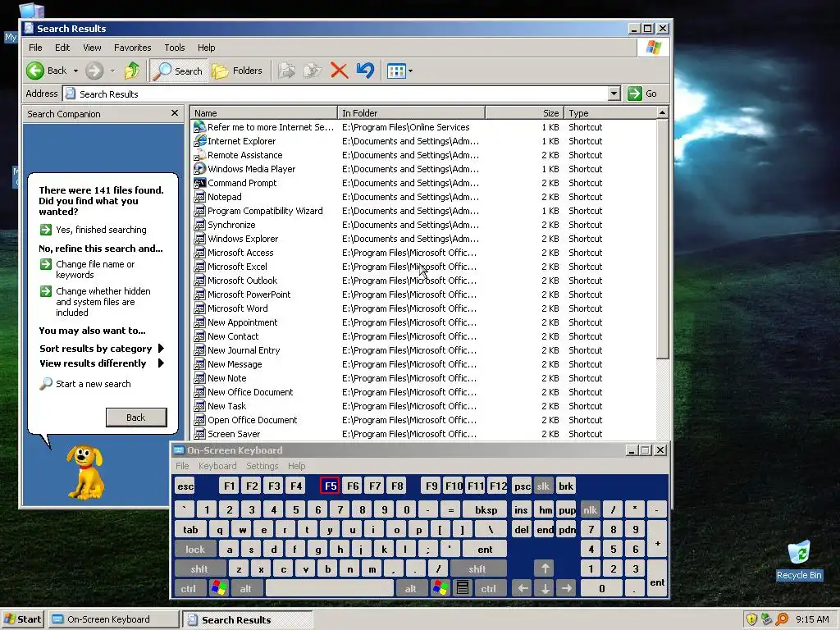Open the Folders pane button

[x=237, y=71]
